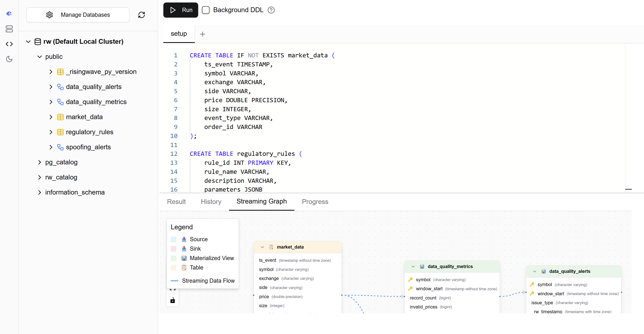Open the SQL editor sidebar icon
This screenshot has width=644, height=334.
(9, 44)
